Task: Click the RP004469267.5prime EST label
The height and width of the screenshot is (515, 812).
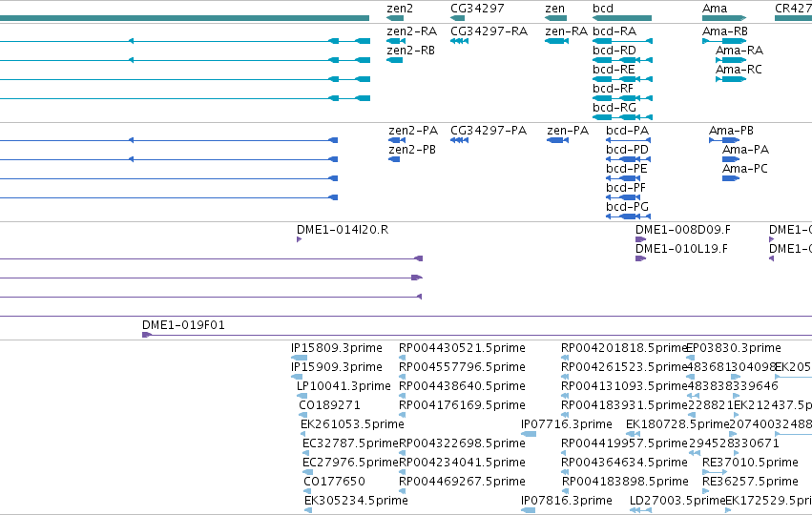Action: [462, 482]
